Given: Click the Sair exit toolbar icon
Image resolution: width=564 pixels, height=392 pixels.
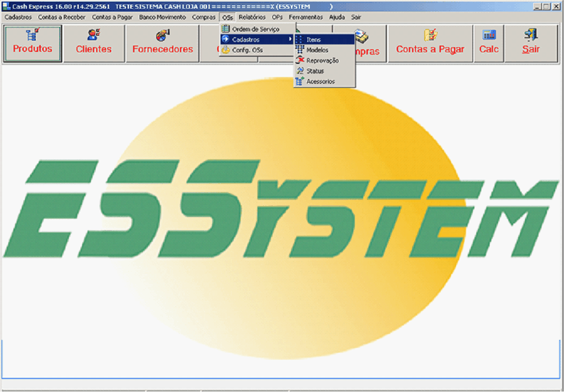Looking at the screenshot, I should pos(531,43).
